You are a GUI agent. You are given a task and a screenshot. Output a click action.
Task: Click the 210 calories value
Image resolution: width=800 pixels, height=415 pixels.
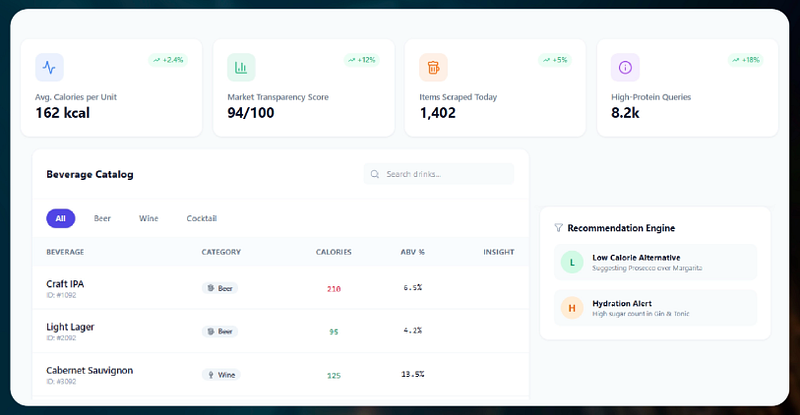(x=334, y=289)
